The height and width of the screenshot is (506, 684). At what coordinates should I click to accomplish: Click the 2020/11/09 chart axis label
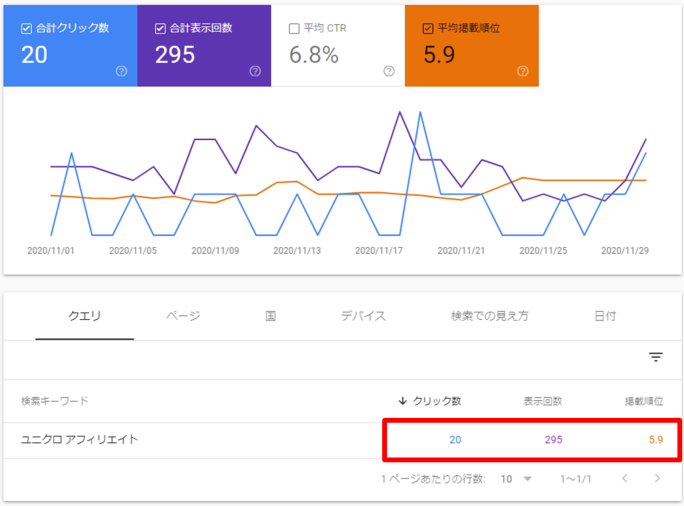[x=215, y=251]
